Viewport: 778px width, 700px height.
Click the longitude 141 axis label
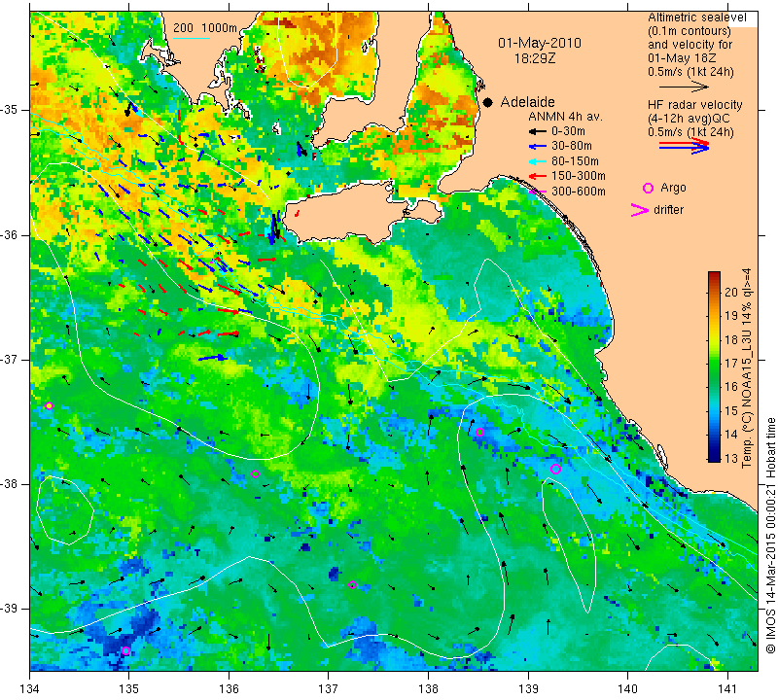point(727,689)
